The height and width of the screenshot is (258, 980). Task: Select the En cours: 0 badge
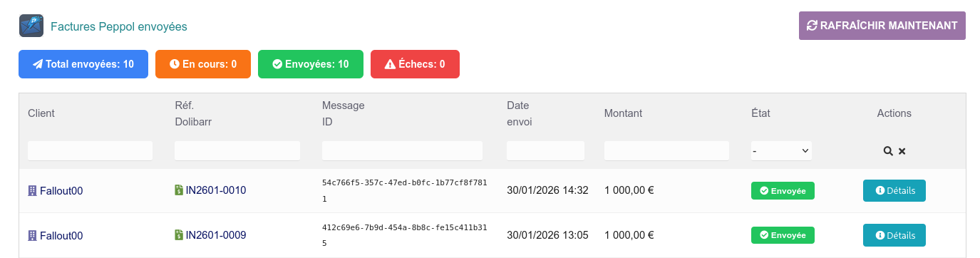(203, 64)
